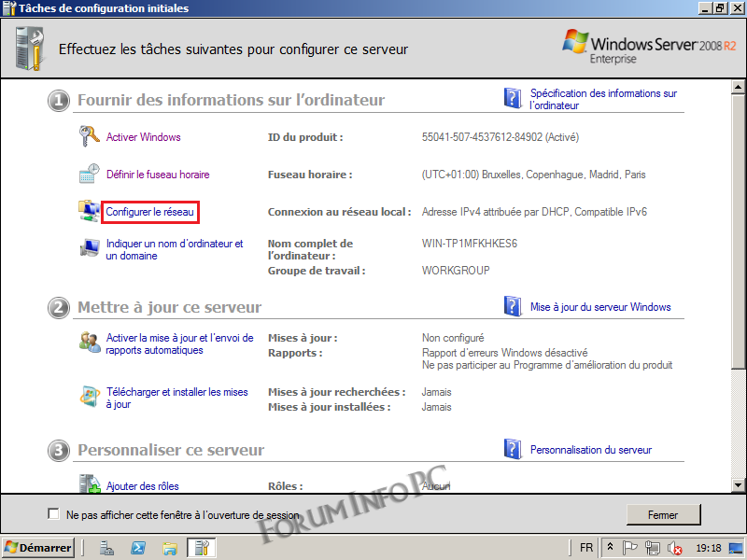Click the vertical scrollbar thumb

(739, 231)
